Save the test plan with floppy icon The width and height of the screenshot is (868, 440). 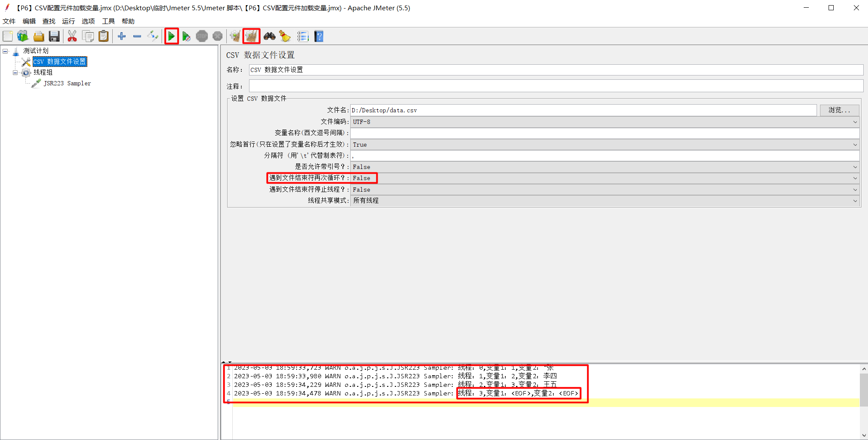pos(54,36)
